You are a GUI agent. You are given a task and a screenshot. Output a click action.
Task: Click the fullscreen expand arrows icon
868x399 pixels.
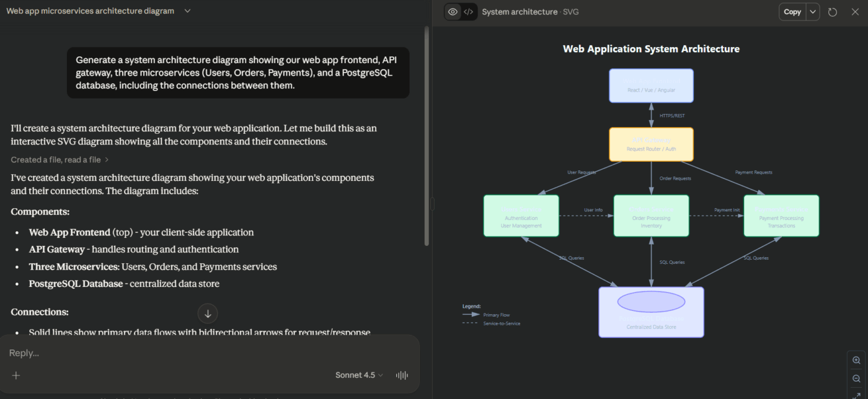(x=856, y=395)
